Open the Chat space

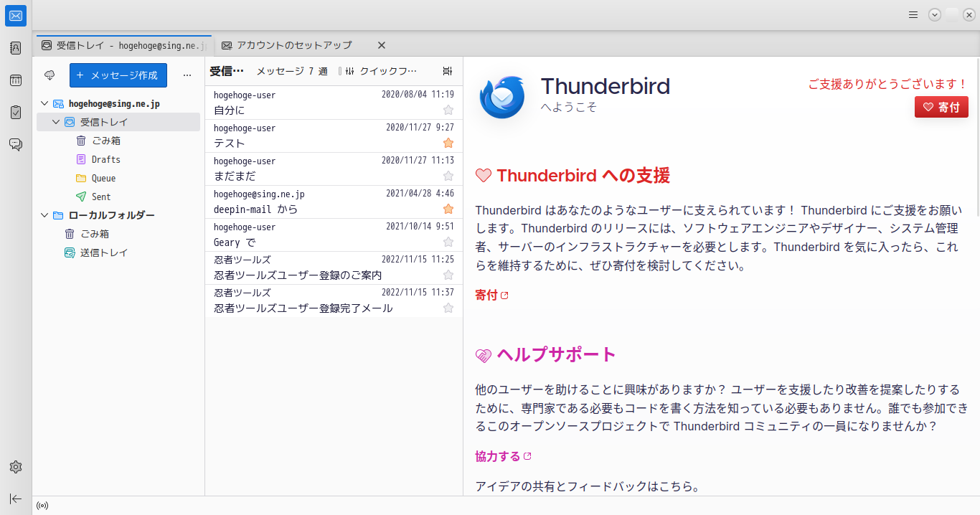click(x=16, y=144)
